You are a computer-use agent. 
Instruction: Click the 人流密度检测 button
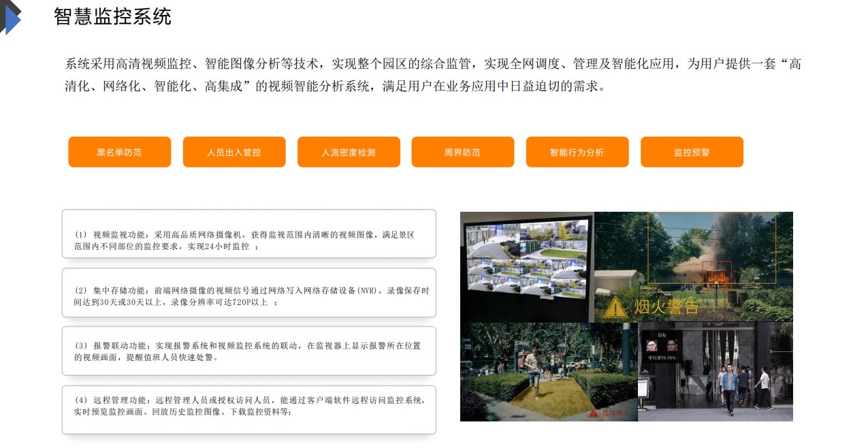(349, 152)
